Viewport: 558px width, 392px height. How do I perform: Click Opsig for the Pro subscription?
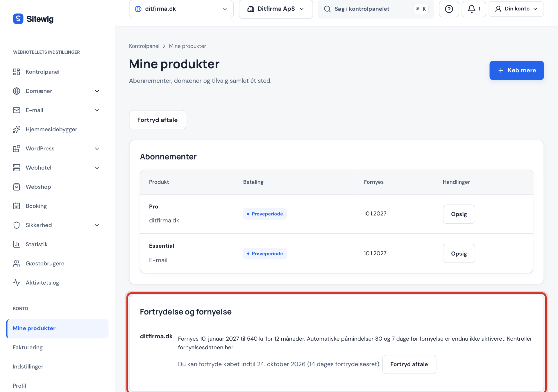coord(459,214)
